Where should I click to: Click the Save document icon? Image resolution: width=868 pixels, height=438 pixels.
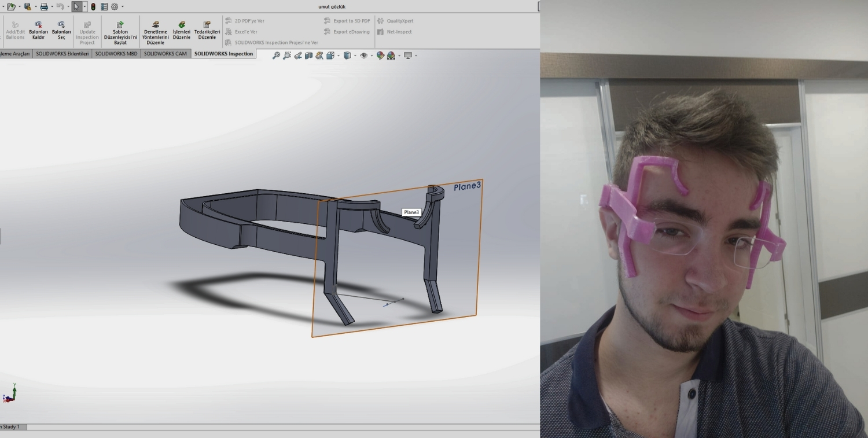[x=27, y=7]
